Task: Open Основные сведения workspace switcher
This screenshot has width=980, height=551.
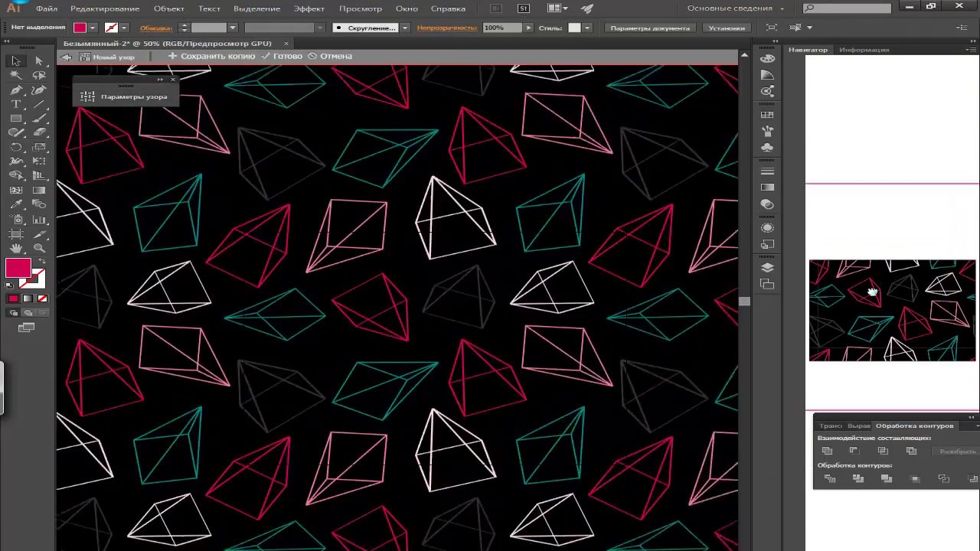Action: (x=735, y=8)
